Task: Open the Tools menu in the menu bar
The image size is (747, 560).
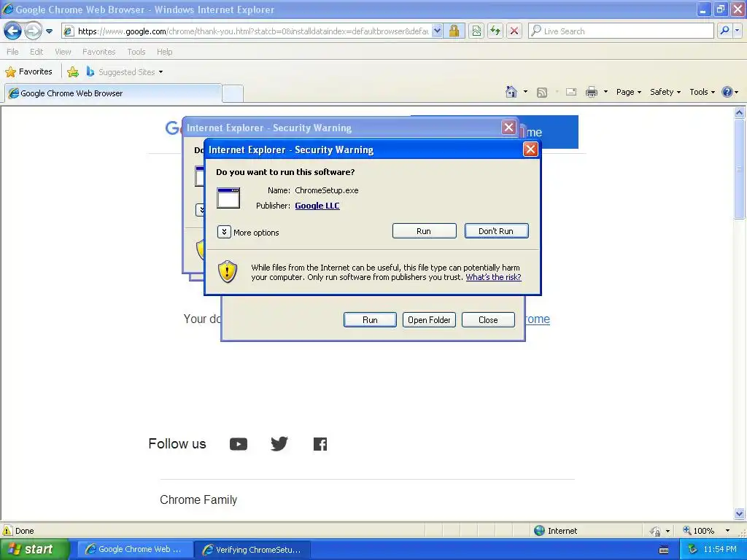Action: [x=136, y=52]
